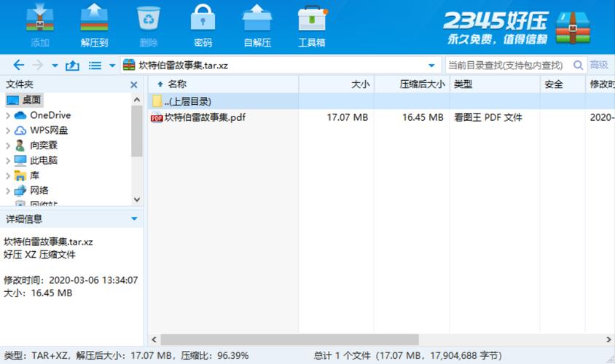Click the 高级 (Advanced) link
Viewport: 615px width, 364px height.
(x=599, y=65)
